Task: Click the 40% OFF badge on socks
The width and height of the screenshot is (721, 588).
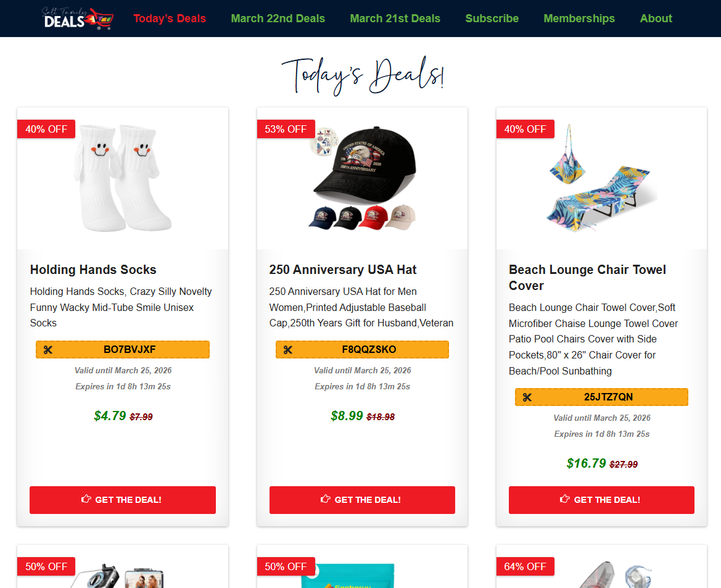Action: point(46,130)
